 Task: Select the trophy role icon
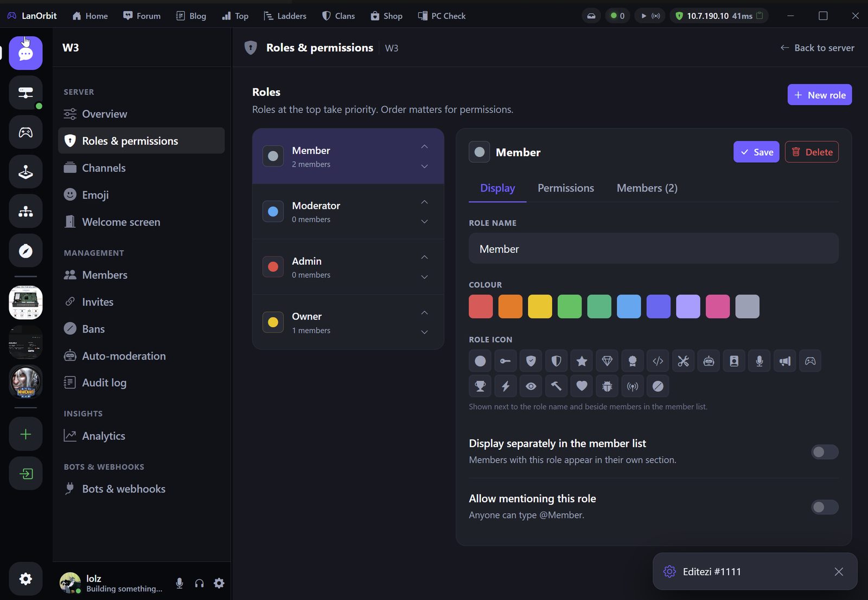point(480,386)
